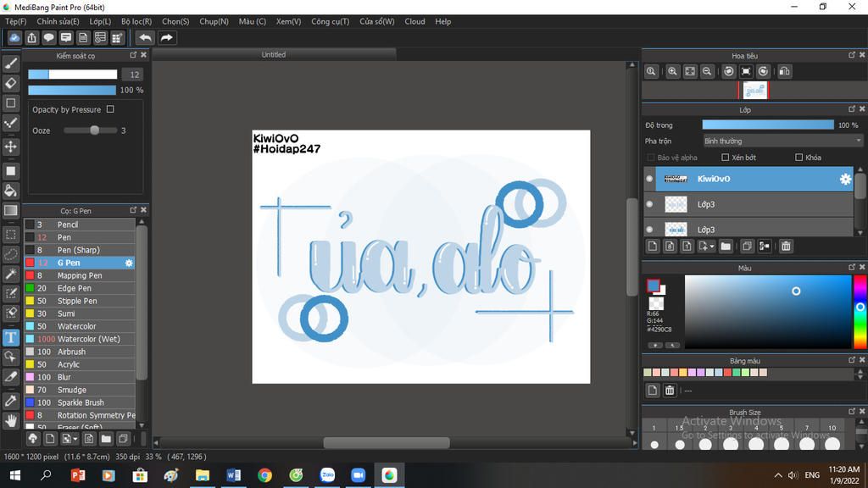Open the add brush dropdown in the brush panel

(x=75, y=439)
